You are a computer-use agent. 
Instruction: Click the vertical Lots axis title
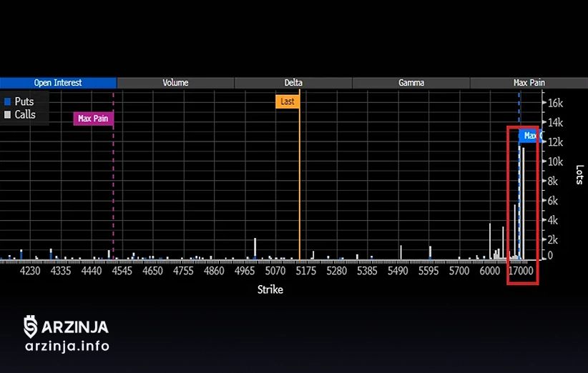tap(579, 175)
